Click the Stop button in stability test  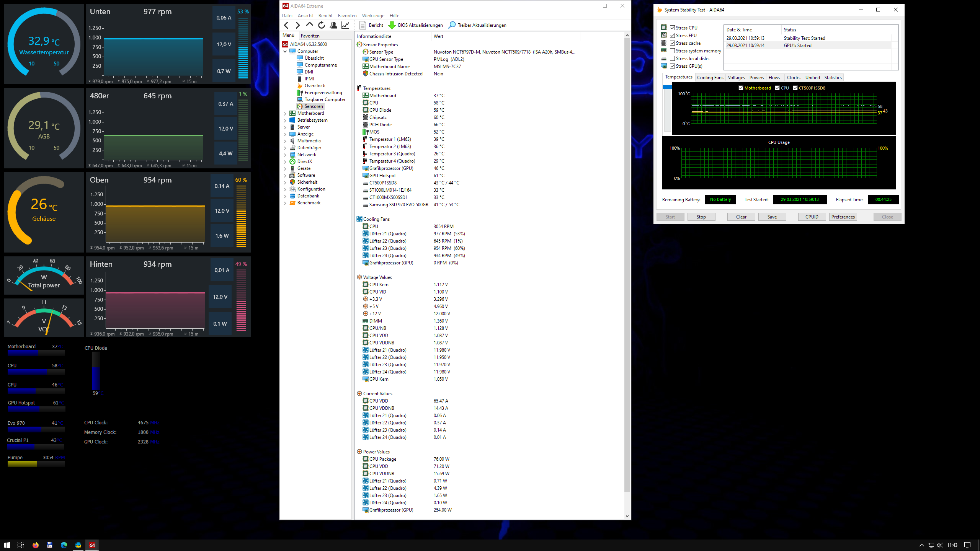click(x=701, y=217)
